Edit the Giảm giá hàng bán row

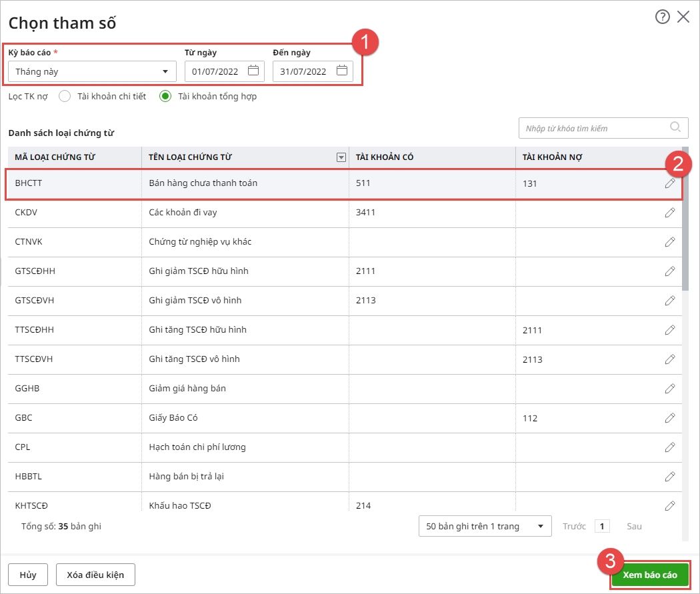pyautogui.click(x=670, y=389)
